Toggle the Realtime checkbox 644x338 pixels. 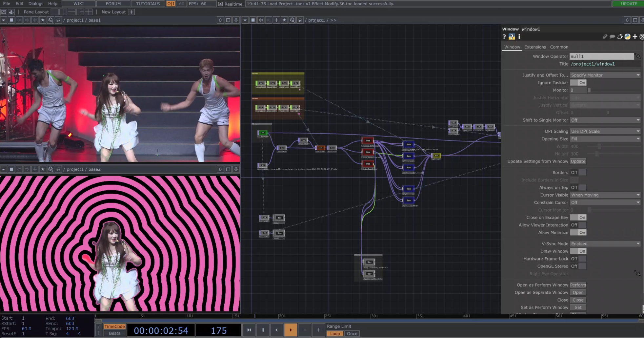point(221,4)
